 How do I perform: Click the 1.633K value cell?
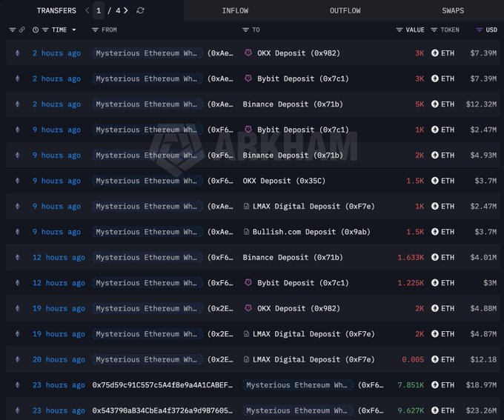pos(411,257)
